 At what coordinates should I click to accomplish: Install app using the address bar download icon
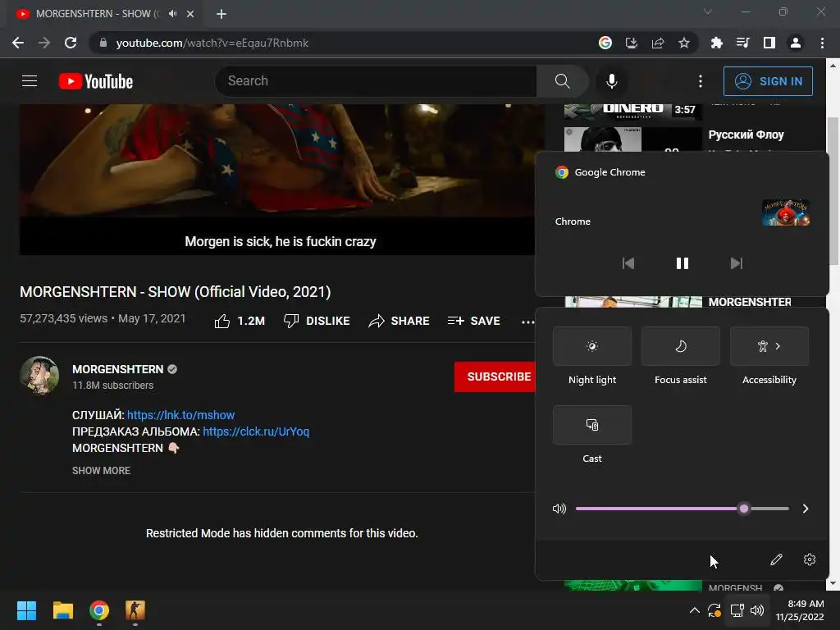(632, 43)
